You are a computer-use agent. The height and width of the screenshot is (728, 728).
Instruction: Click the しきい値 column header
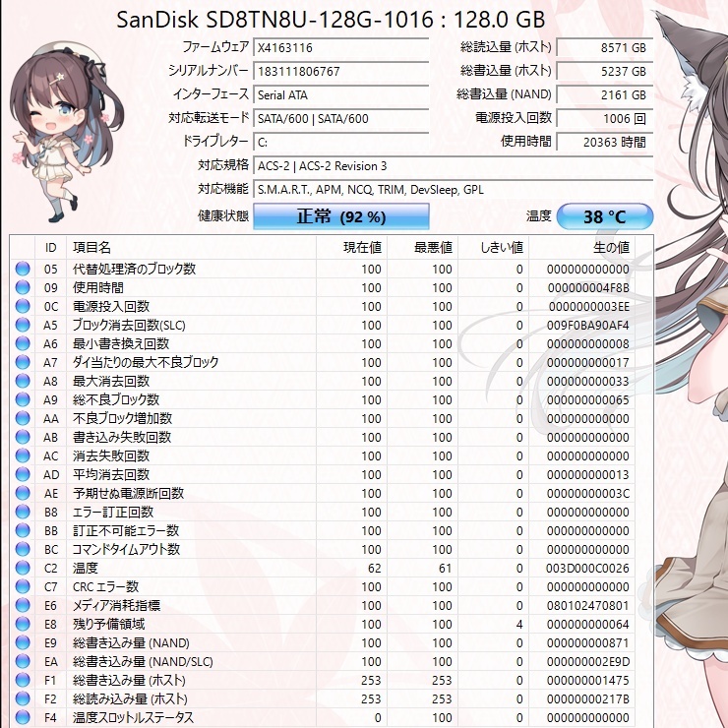[x=493, y=248]
